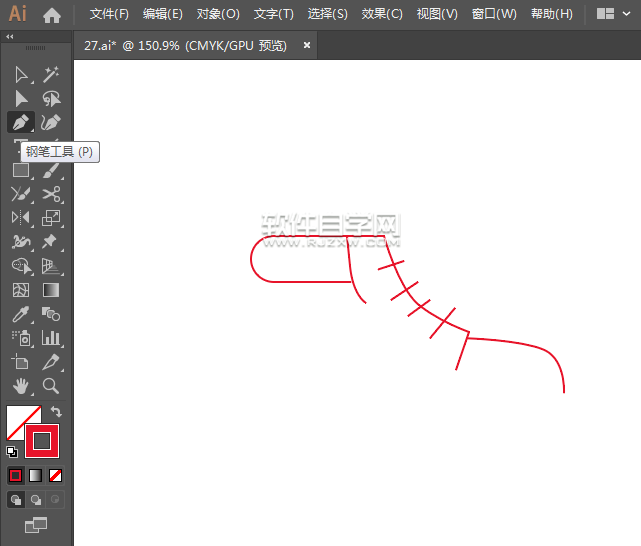Select the Symbol Sprayer tool

[21, 338]
